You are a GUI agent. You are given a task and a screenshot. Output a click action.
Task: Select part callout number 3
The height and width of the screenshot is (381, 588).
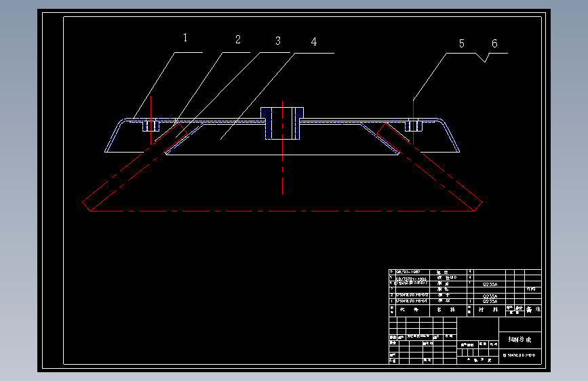click(x=278, y=41)
